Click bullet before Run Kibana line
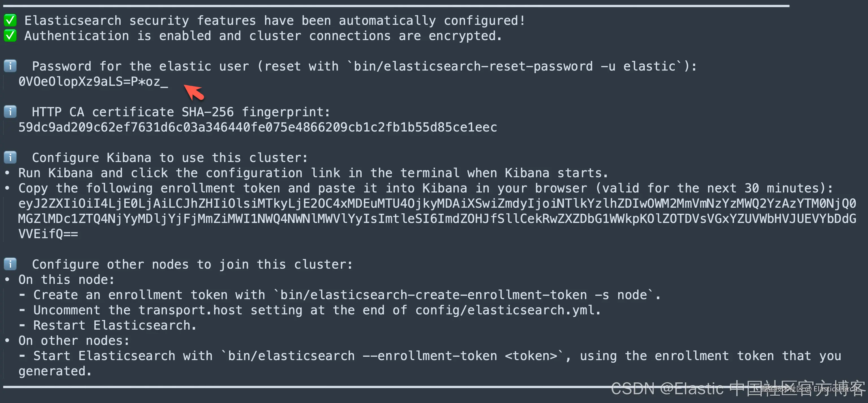 (x=7, y=173)
